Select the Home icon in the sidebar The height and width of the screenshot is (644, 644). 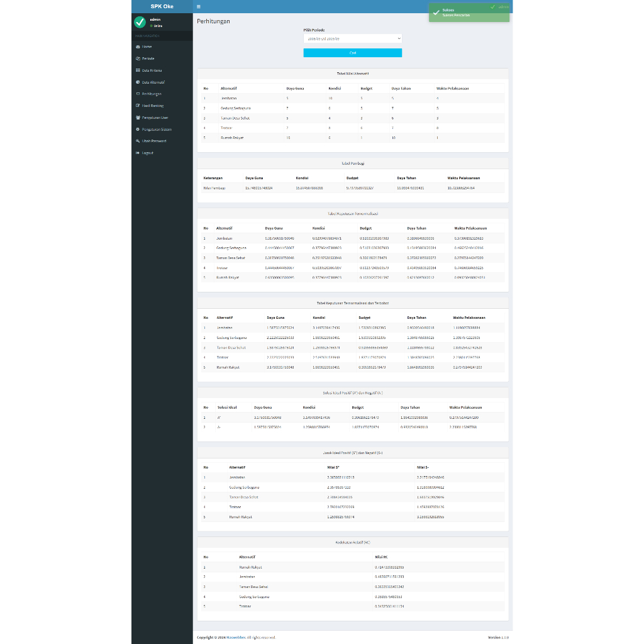(138, 47)
